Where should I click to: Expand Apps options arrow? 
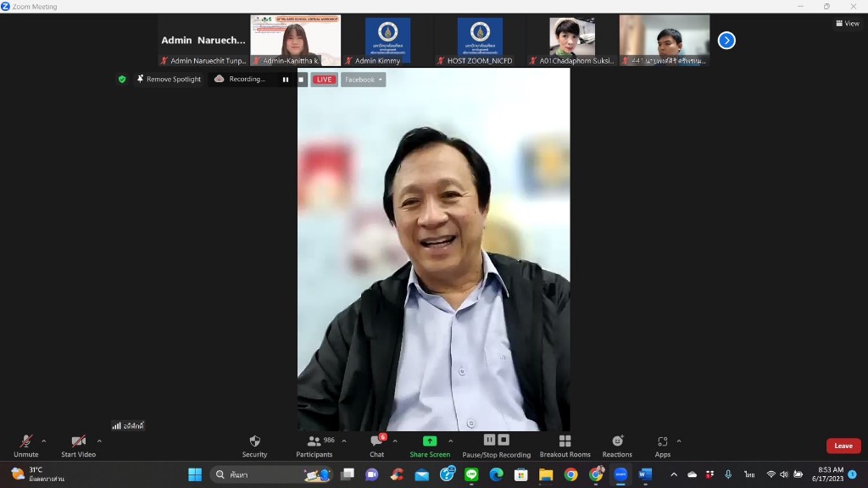pyautogui.click(x=679, y=441)
